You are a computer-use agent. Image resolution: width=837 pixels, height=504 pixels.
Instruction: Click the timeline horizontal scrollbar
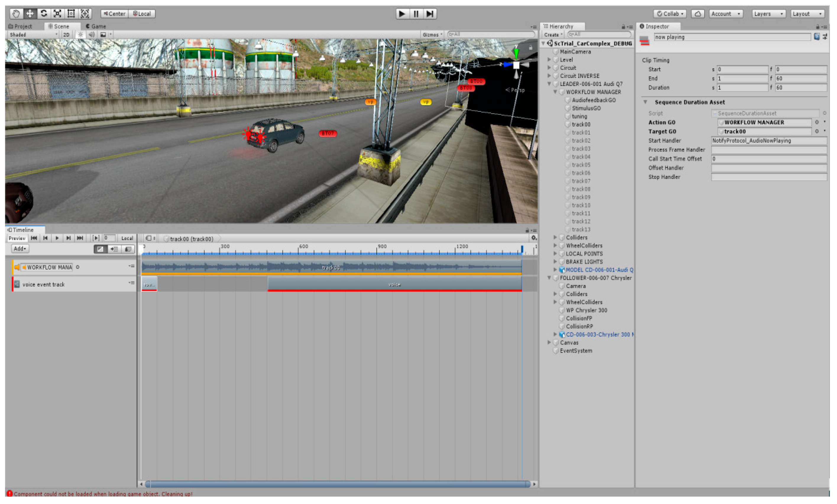click(x=338, y=484)
